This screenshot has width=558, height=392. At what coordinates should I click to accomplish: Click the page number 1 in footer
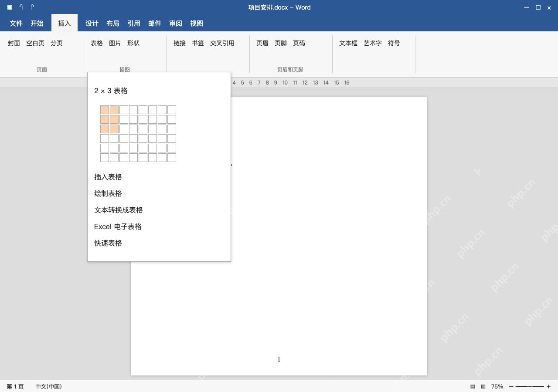279,360
